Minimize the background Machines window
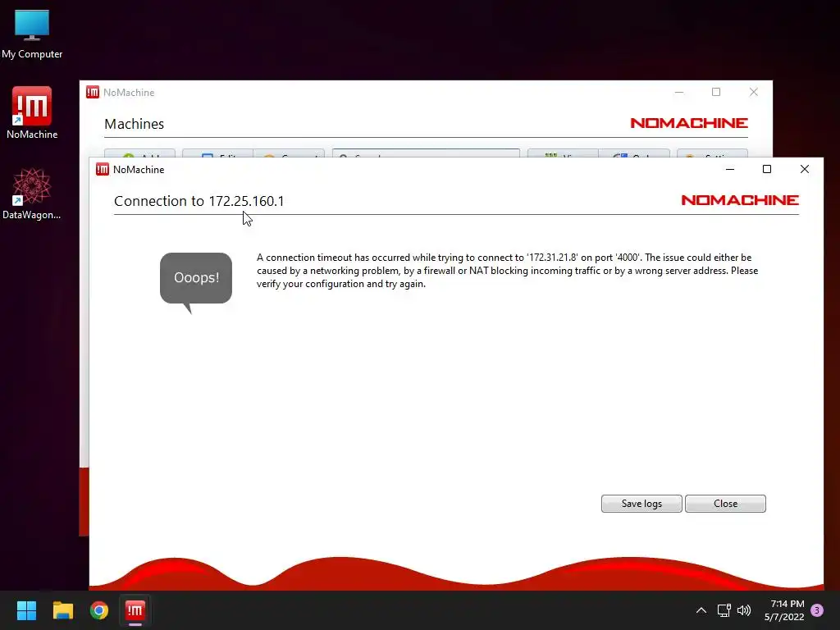Screen dimensions: 840x630 click(678, 92)
